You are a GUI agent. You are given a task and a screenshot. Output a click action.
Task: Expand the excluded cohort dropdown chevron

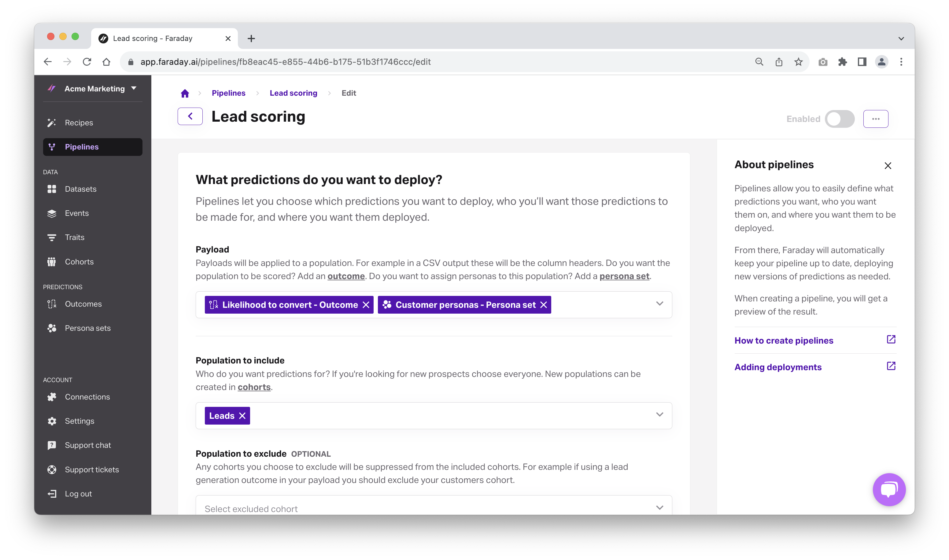pos(659,508)
